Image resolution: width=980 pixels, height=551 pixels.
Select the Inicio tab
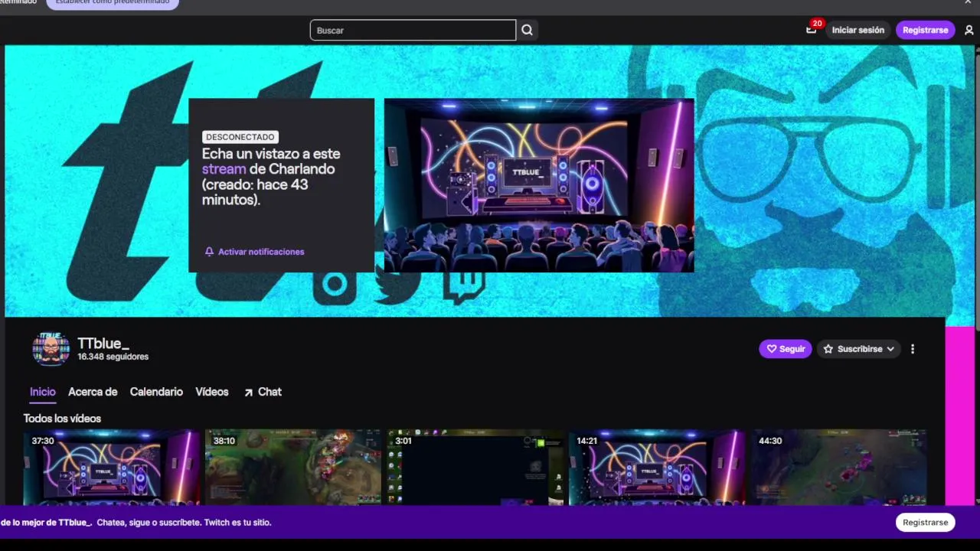pyautogui.click(x=43, y=392)
